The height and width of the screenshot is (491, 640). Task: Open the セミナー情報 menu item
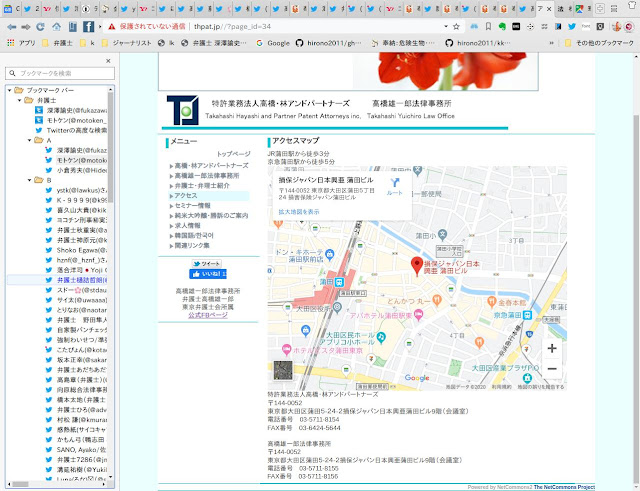[192, 206]
